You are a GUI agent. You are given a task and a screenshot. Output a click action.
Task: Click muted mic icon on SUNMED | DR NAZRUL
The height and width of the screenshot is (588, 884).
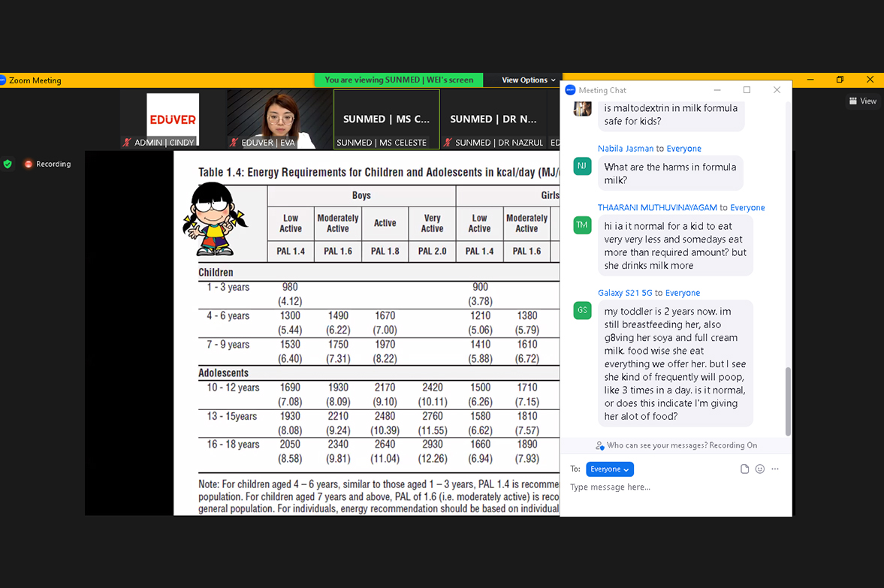pyautogui.click(x=448, y=143)
